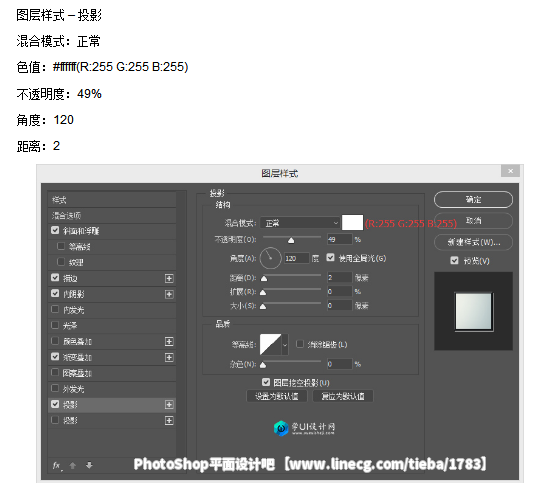Check the unchecked second 投影 checkbox

click(x=55, y=420)
